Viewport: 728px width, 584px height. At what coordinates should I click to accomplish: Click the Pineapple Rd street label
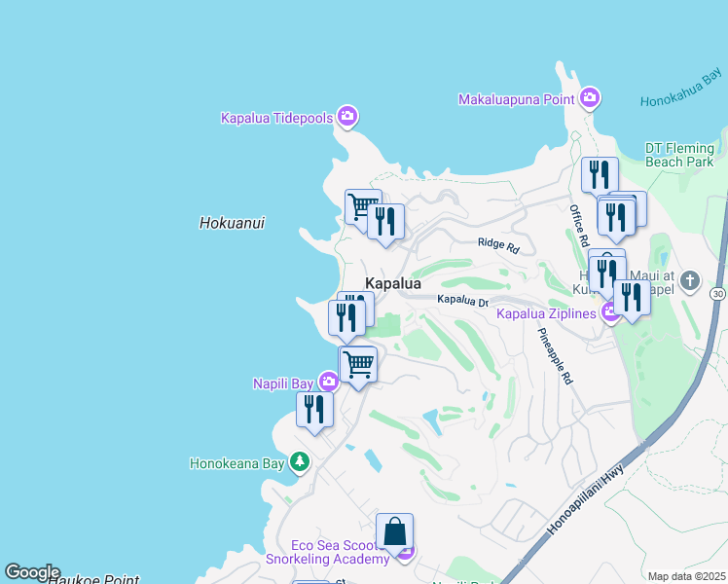555,356
